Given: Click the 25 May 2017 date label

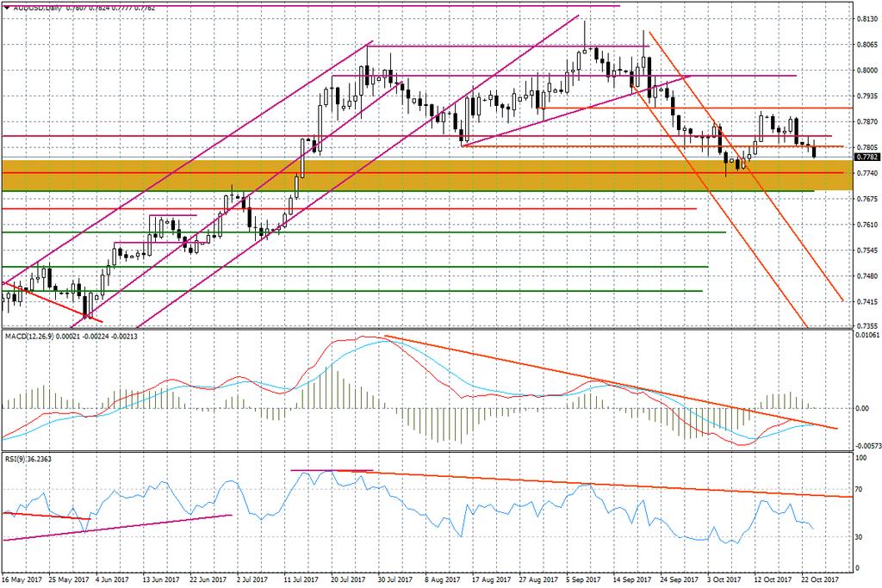Looking at the screenshot, I should click(67, 579).
